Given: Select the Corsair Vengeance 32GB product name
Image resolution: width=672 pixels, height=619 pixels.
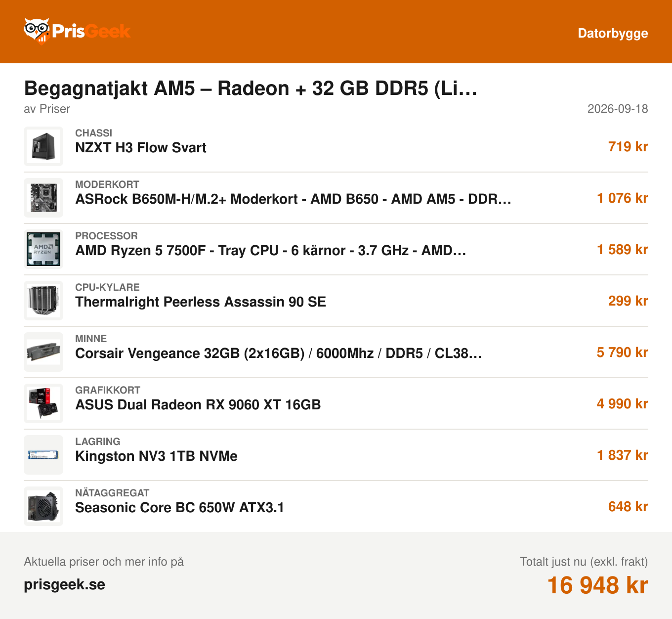Looking at the screenshot, I should 279,354.
